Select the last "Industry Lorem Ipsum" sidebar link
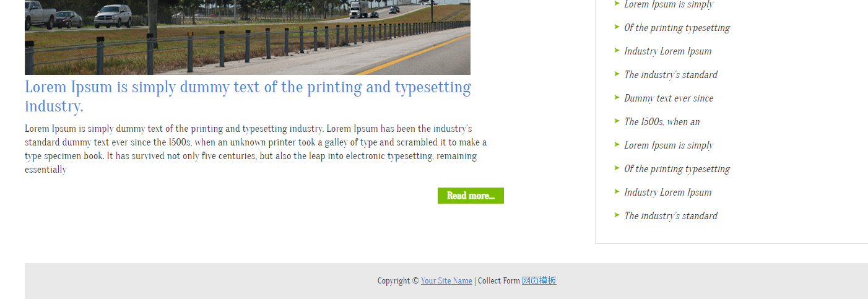 click(667, 193)
